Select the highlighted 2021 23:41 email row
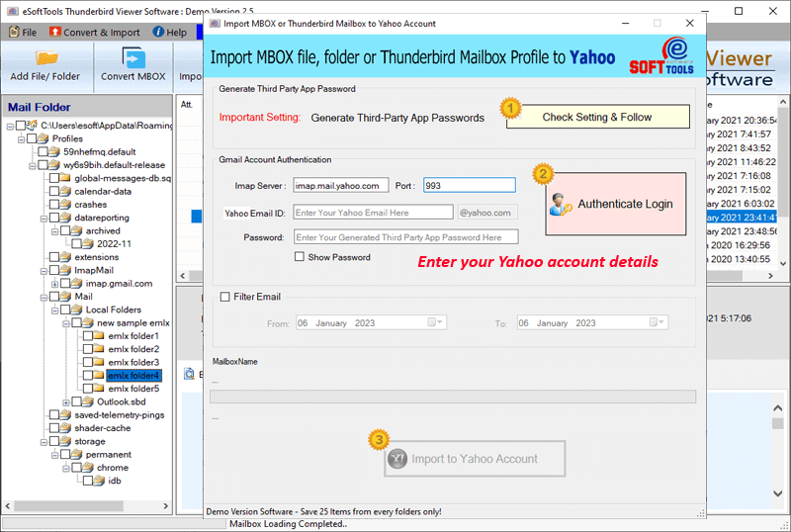The width and height of the screenshot is (791, 532). point(740,218)
